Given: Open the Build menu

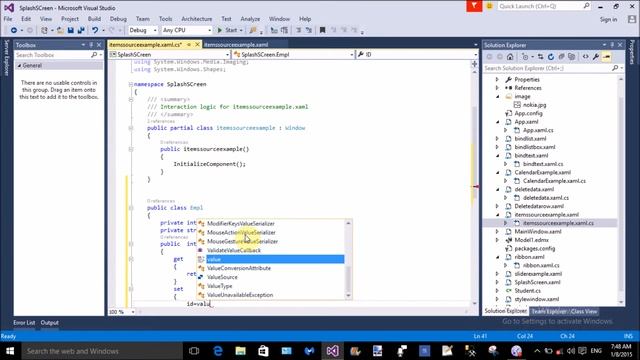Looking at the screenshot, I should pyautogui.click(x=94, y=19).
